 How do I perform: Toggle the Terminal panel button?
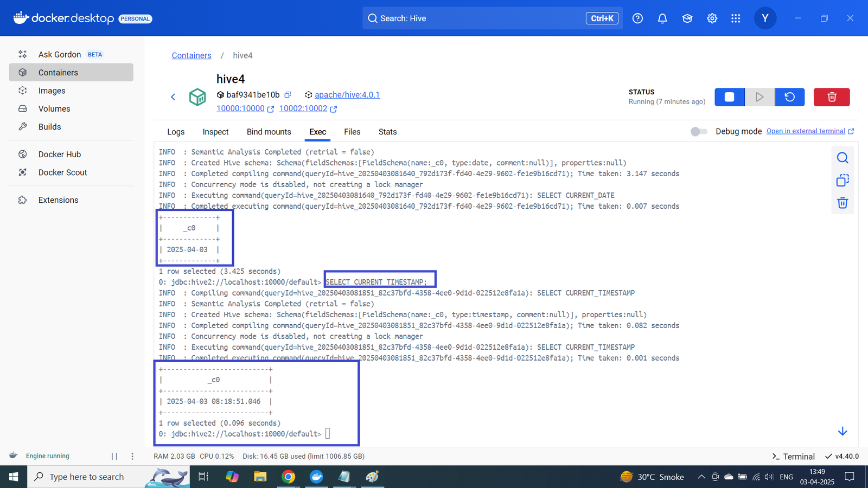click(x=793, y=457)
